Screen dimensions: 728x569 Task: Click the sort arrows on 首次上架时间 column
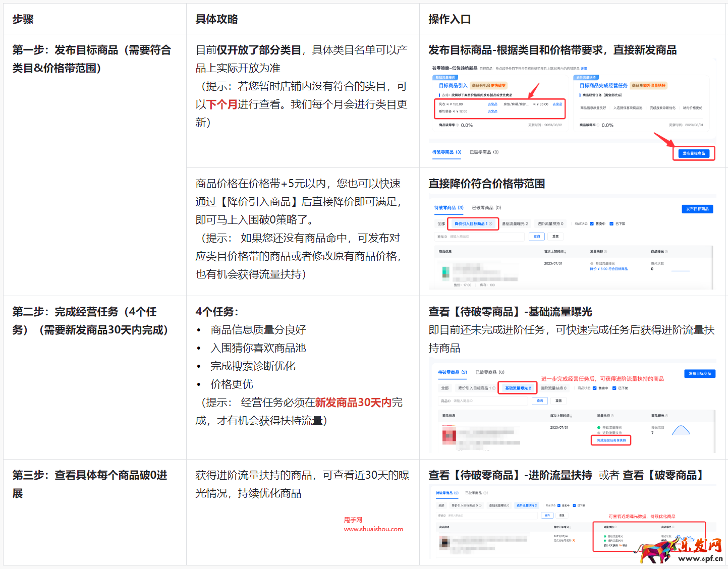tap(566, 251)
